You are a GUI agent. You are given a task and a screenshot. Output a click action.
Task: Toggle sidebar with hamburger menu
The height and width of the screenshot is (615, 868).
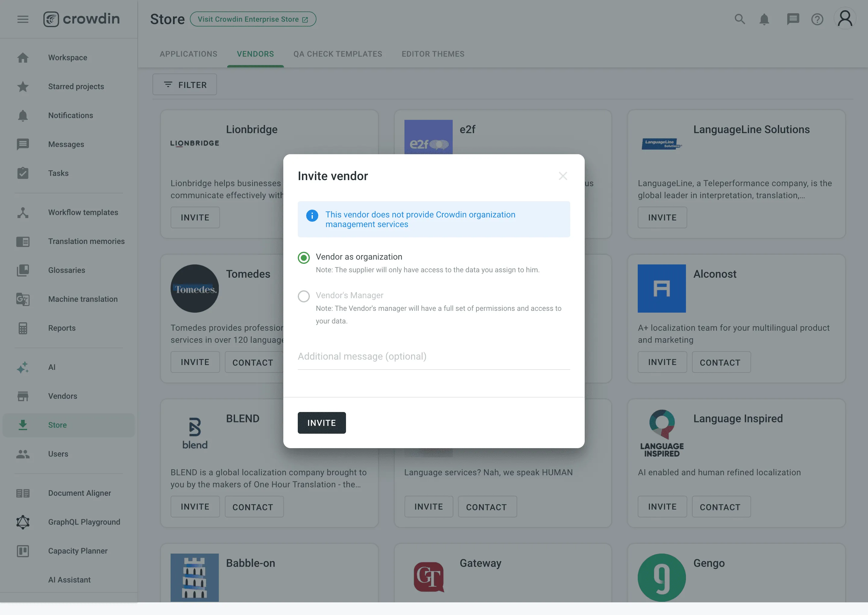pyautogui.click(x=23, y=19)
